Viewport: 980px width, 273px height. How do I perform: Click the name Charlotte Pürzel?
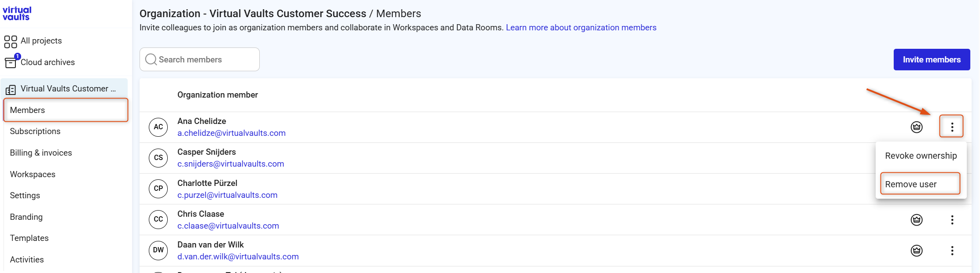tap(207, 183)
